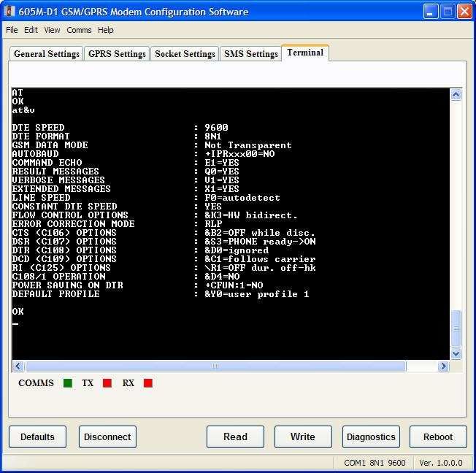This screenshot has width=476, height=473.
Task: Click the 'at&v' command line in the terminal
Action: [23, 110]
